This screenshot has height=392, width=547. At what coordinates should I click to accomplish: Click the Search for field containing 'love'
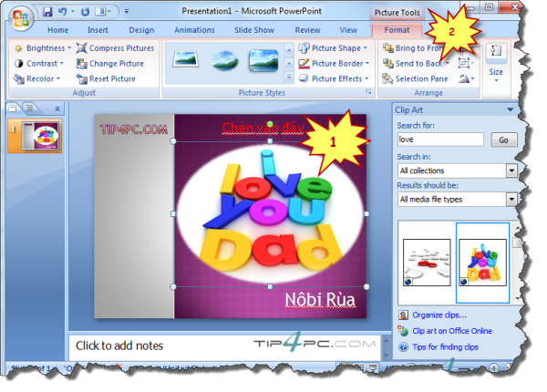(440, 139)
